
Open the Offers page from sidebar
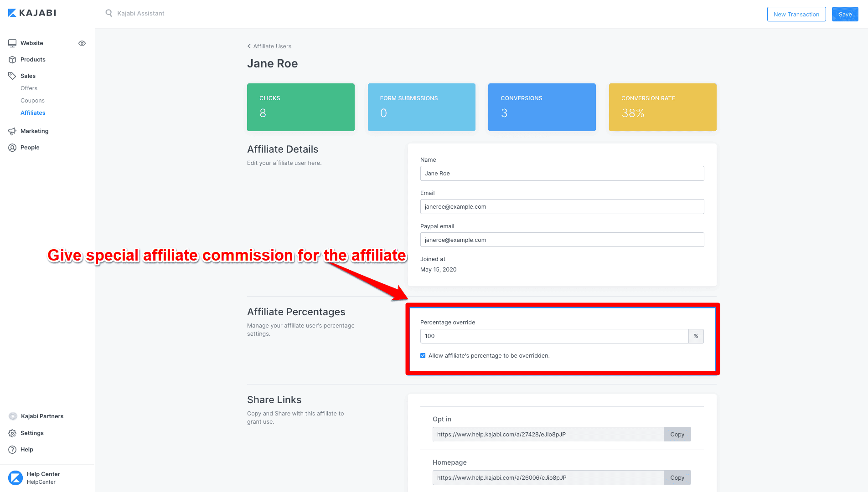click(29, 88)
